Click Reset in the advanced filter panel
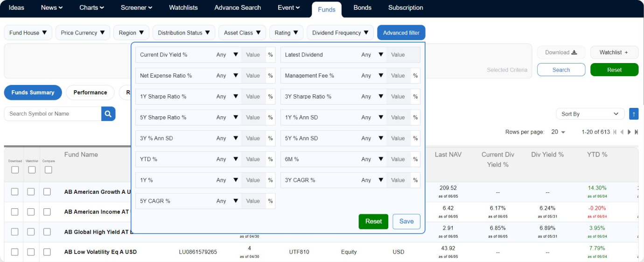Image resolution: width=644 pixels, height=262 pixels. click(373, 221)
